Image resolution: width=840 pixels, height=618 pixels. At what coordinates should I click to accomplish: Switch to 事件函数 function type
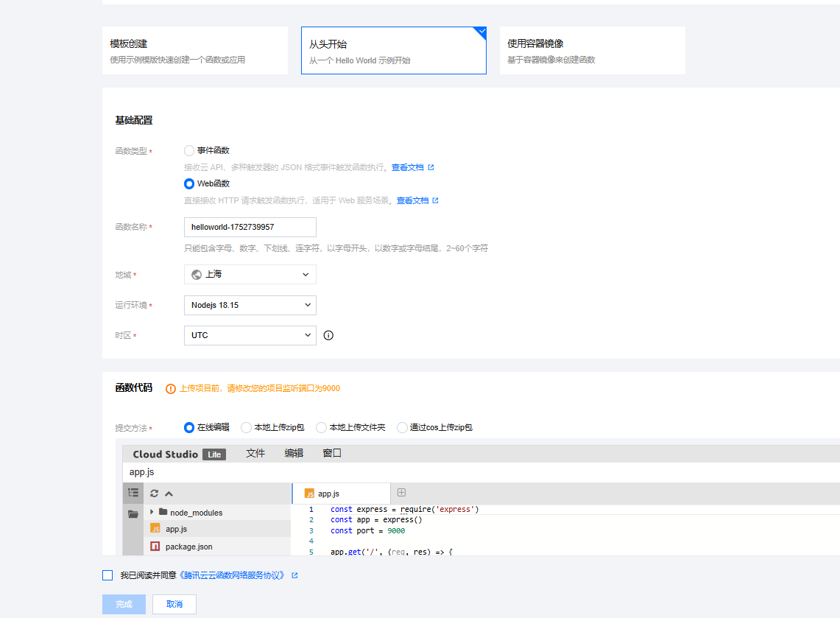click(x=188, y=150)
